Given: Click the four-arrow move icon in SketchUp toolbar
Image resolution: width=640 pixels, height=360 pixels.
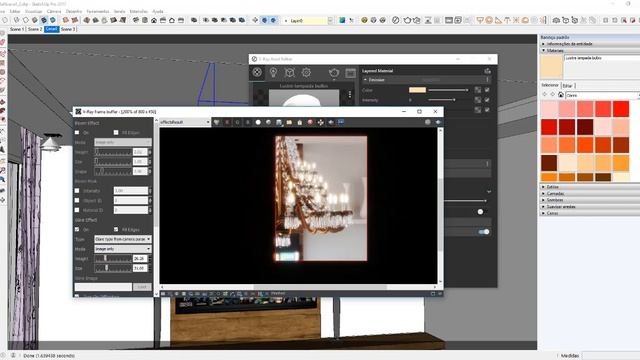Looking at the screenshot, I should click(x=255, y=20).
